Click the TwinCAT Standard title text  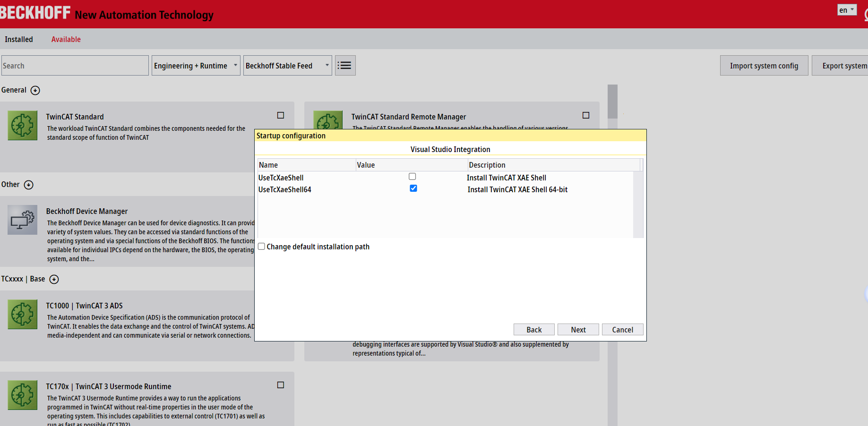click(x=75, y=117)
